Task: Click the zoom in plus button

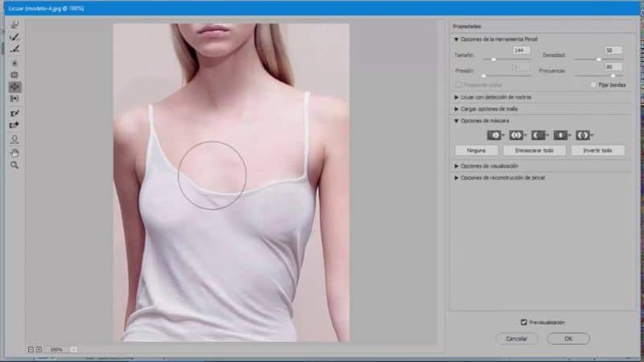Action: pos(39,350)
